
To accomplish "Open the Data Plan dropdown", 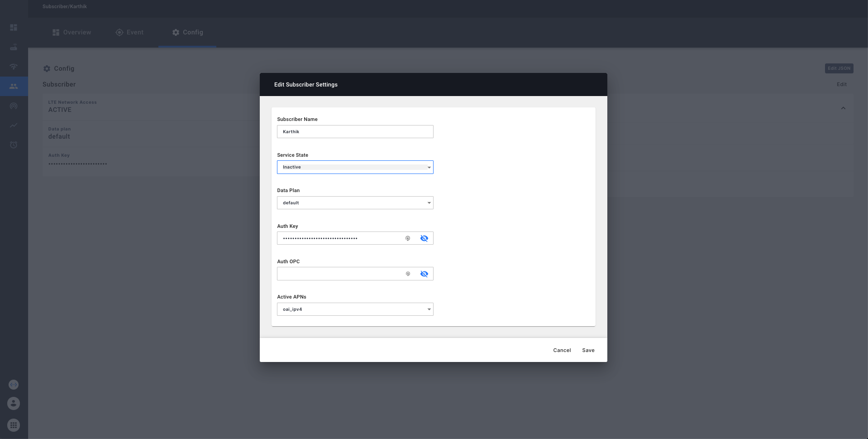I will 355,203.
